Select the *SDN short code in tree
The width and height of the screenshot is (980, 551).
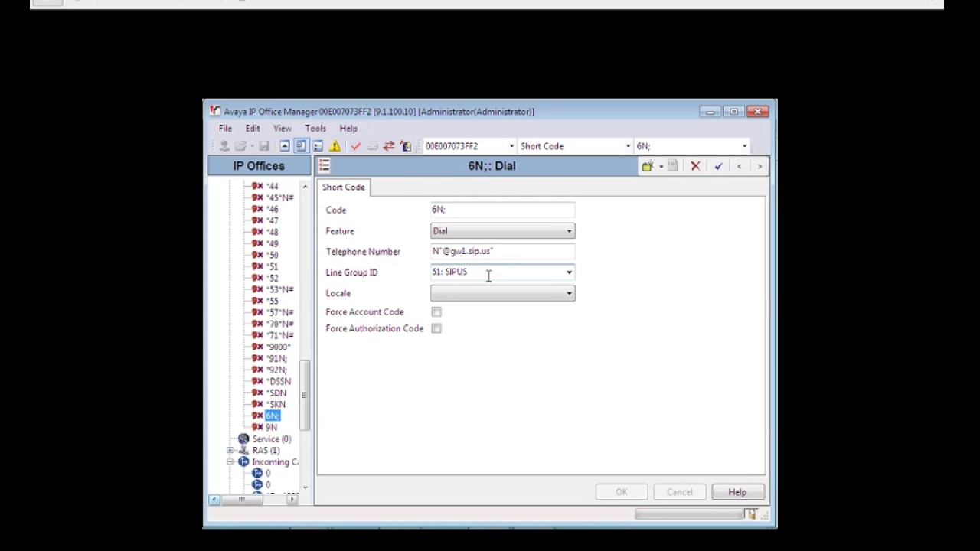click(x=276, y=393)
